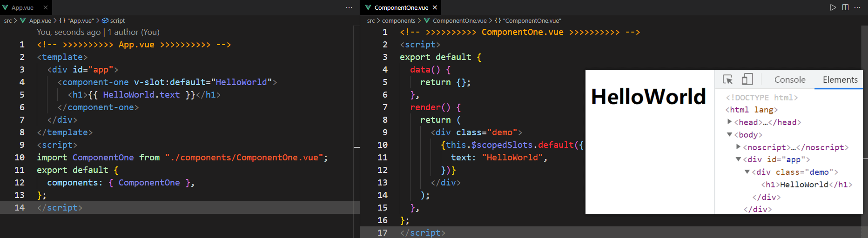This screenshot has width=868, height=238.
Task: Click the "App.vue" braces breadcrumb segment
Action: (x=76, y=20)
